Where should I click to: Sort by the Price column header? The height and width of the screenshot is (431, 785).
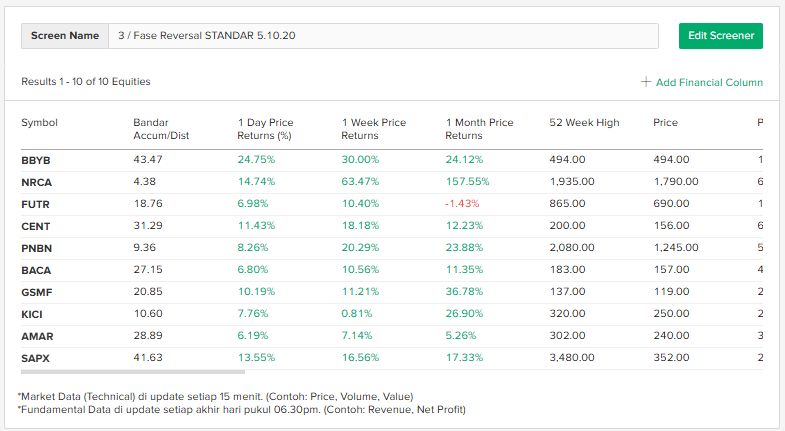[x=665, y=123]
